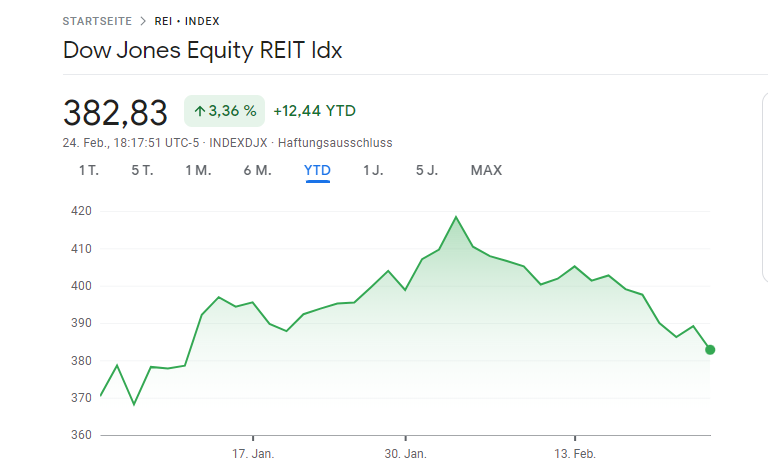Switch to the 1 M. range tab

coord(198,170)
